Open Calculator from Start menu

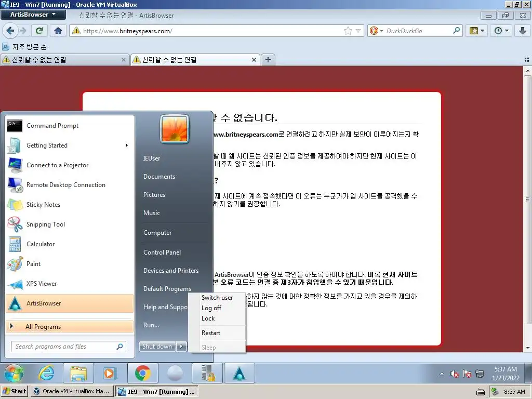[70, 244]
